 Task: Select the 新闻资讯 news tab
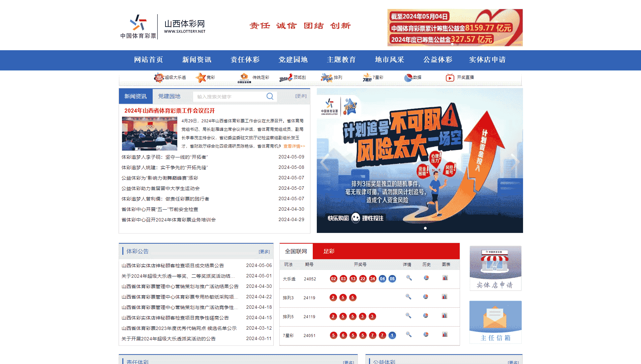[x=135, y=96]
